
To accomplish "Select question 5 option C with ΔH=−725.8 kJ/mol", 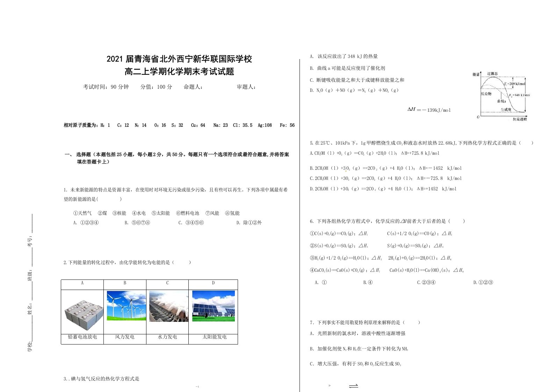I will pyautogui.click(x=385, y=178).
